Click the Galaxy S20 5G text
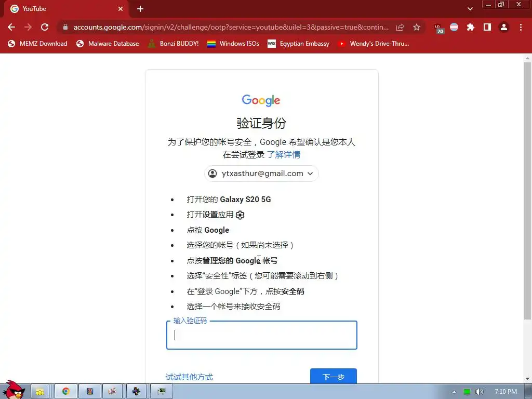 pyautogui.click(x=245, y=199)
